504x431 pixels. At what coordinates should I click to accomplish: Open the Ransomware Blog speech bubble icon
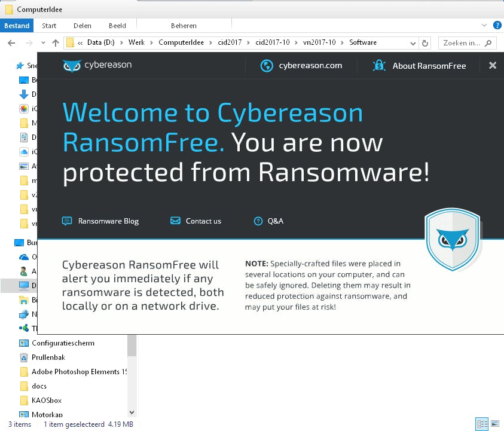(66, 221)
